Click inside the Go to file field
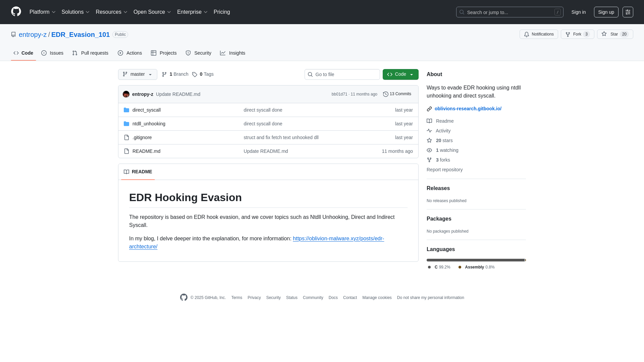The height and width of the screenshot is (362, 644). (x=342, y=74)
